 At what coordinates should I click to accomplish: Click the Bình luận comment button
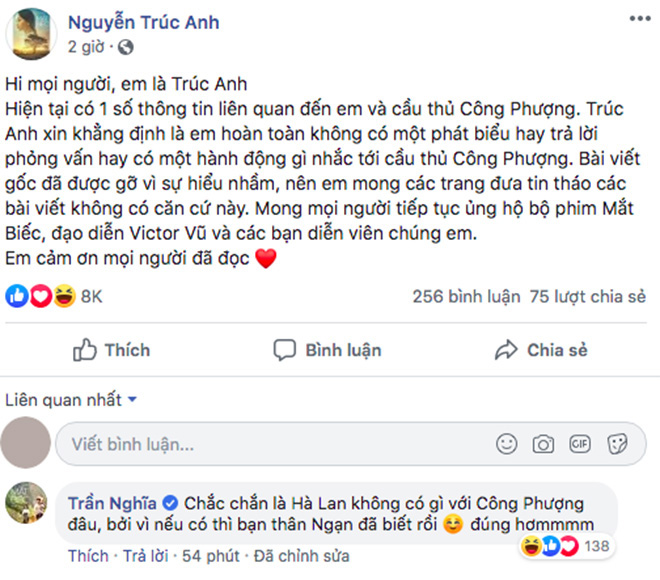coord(327,350)
